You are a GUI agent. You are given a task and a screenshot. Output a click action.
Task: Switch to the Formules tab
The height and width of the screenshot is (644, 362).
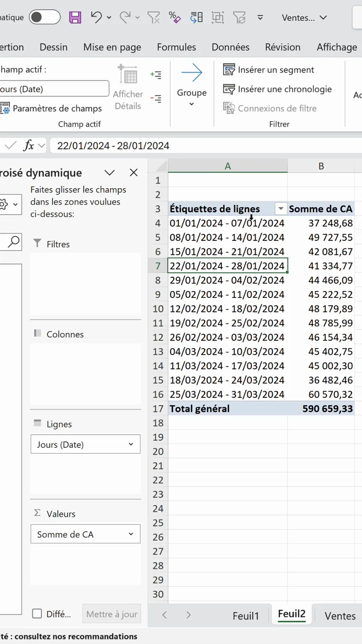pos(176,47)
